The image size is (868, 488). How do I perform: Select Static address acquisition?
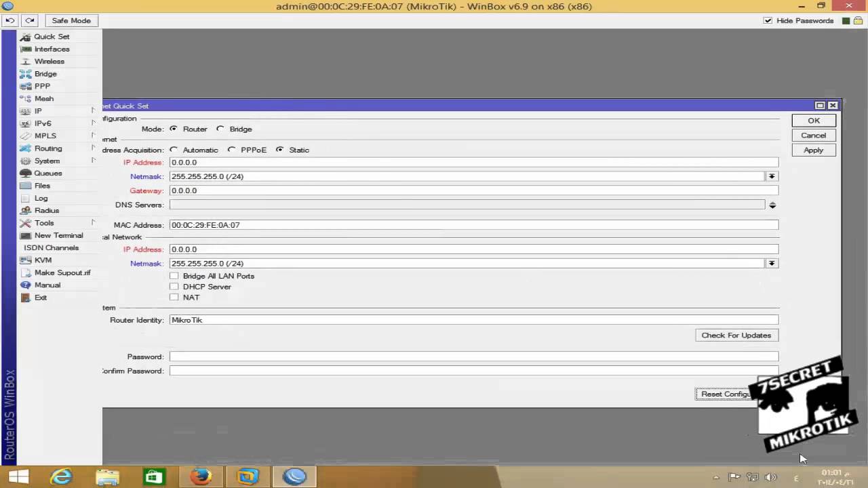point(279,150)
